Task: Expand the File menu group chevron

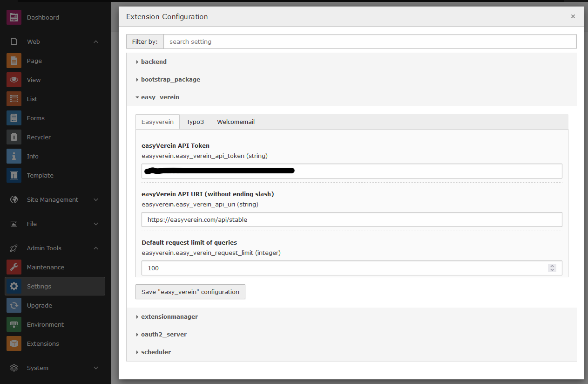Action: coord(96,224)
